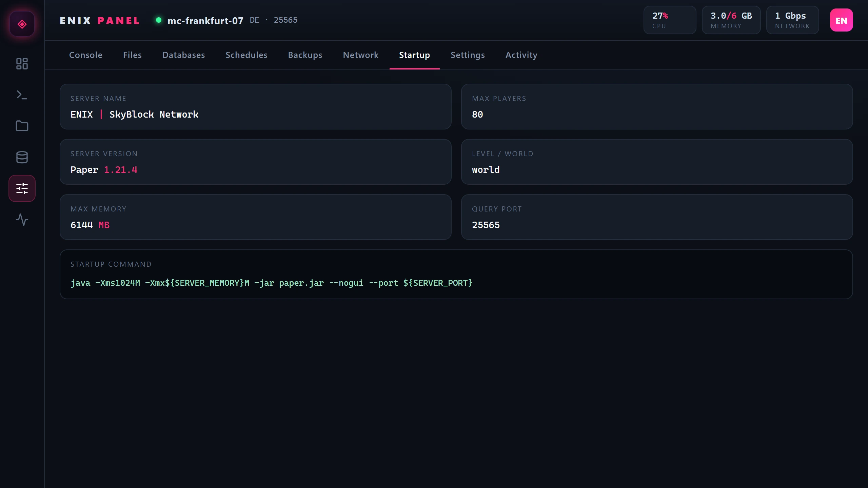Open the activity pulse sidebar icon
Viewport: 868px width, 488px height.
coord(22,220)
